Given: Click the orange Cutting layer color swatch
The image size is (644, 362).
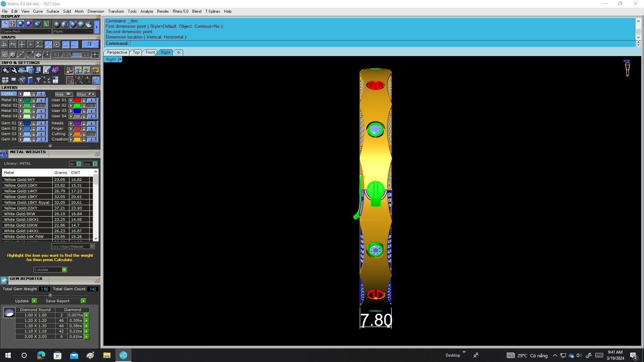Looking at the screenshot, I should (x=77, y=134).
